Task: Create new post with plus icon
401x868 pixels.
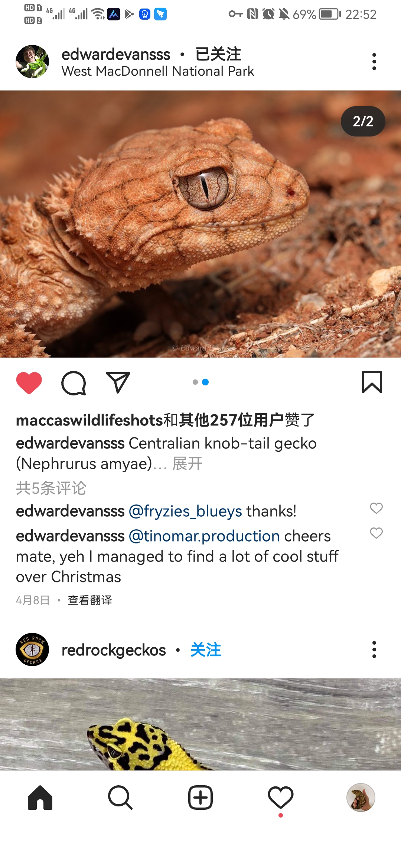Action: [200, 798]
